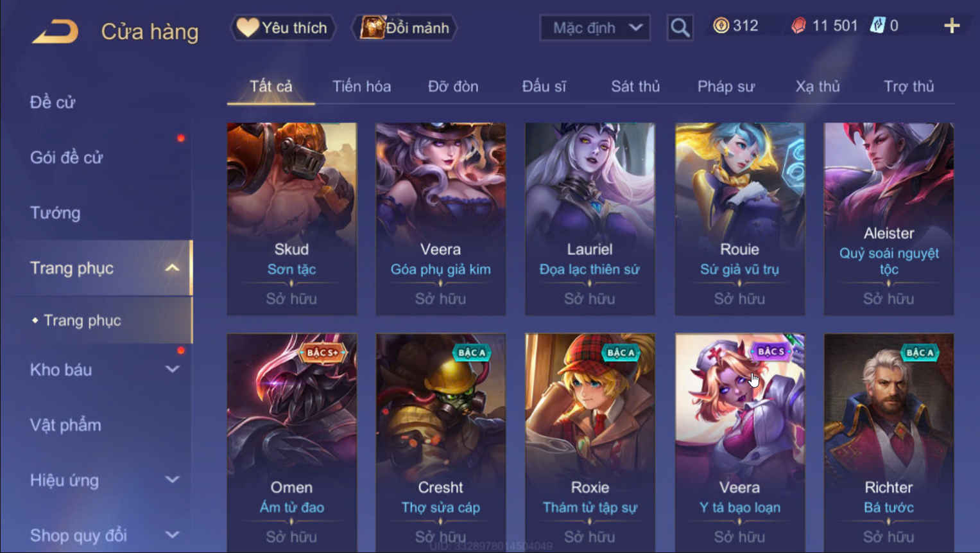
Task: Select the Xạ thủ category tab
Action: click(x=818, y=86)
